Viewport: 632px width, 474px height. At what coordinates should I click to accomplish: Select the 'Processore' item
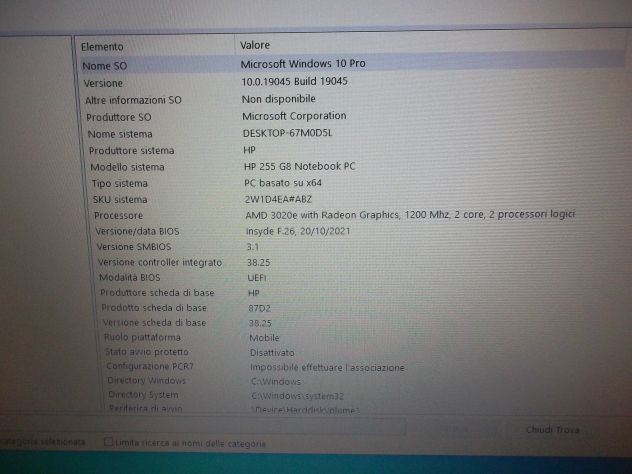point(118,216)
